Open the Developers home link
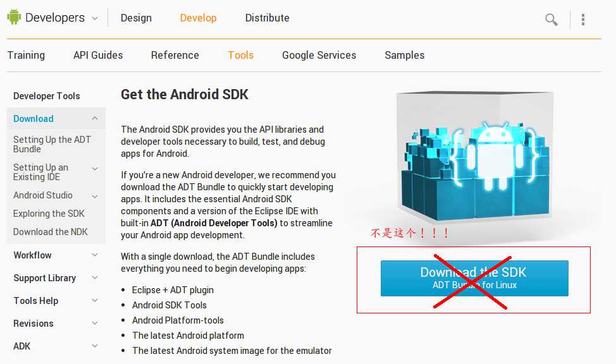The width and height of the screenshot is (616, 364). pyautogui.click(x=55, y=18)
